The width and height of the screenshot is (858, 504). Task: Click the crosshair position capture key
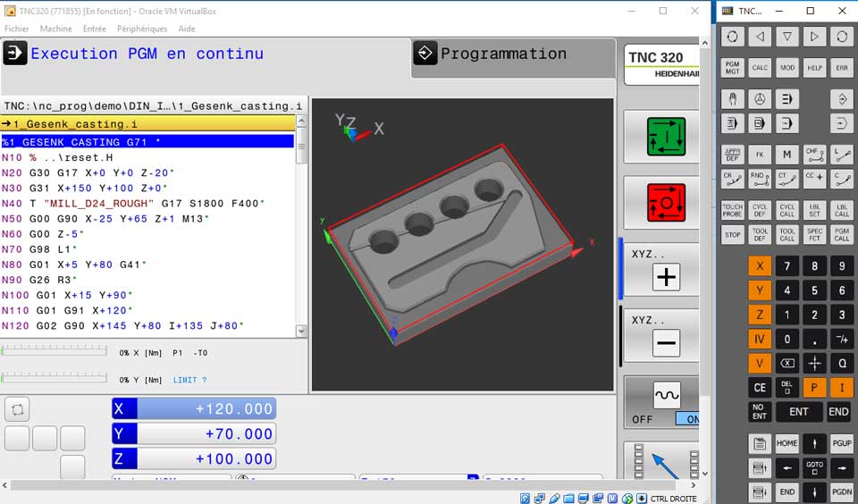814,363
